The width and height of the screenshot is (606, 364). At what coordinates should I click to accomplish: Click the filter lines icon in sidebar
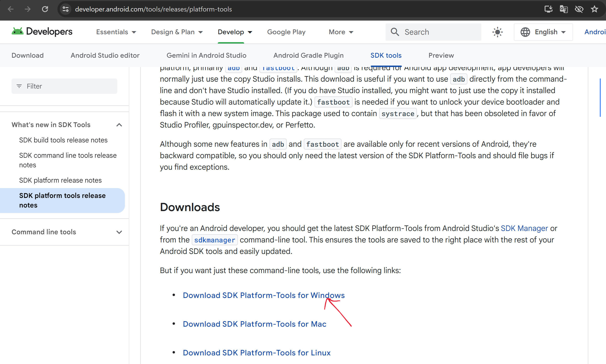click(19, 86)
